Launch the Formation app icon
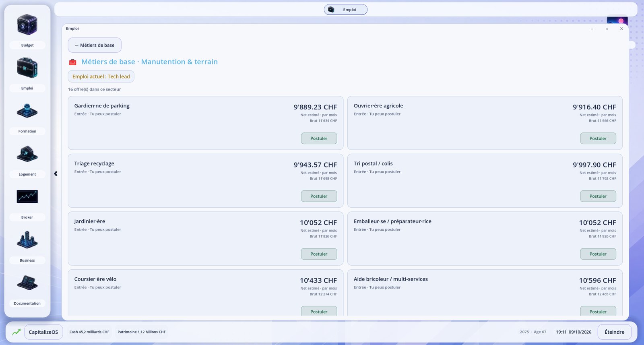 click(27, 111)
